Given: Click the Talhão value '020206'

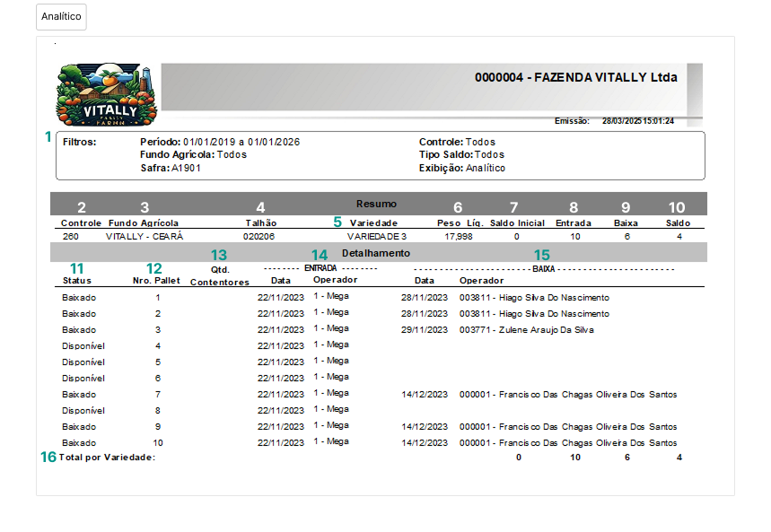Looking at the screenshot, I should point(258,237).
